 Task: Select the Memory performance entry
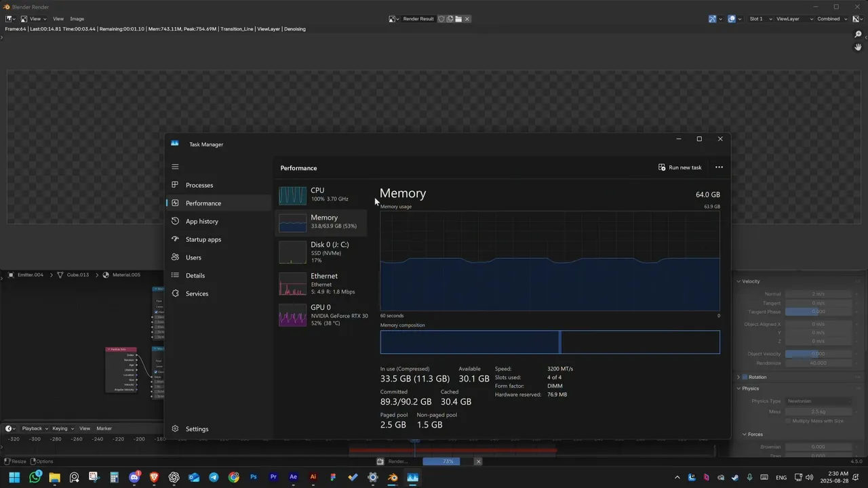[321, 222]
